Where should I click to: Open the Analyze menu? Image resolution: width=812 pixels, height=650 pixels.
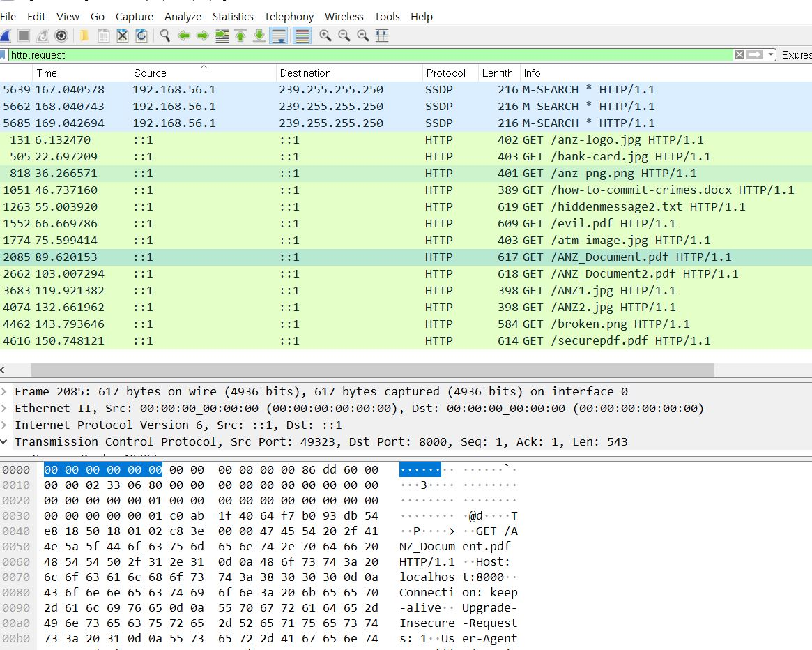(x=183, y=17)
